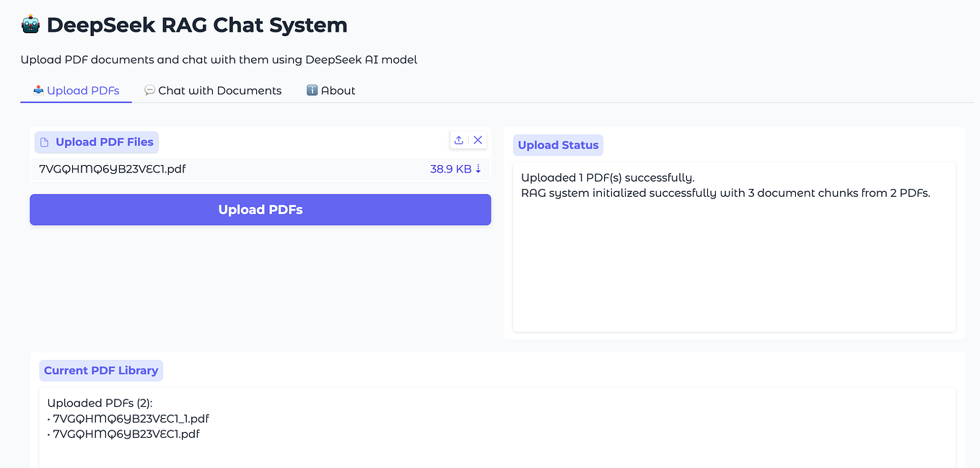
Task: Click the Upload PDF Files header label
Action: point(103,141)
